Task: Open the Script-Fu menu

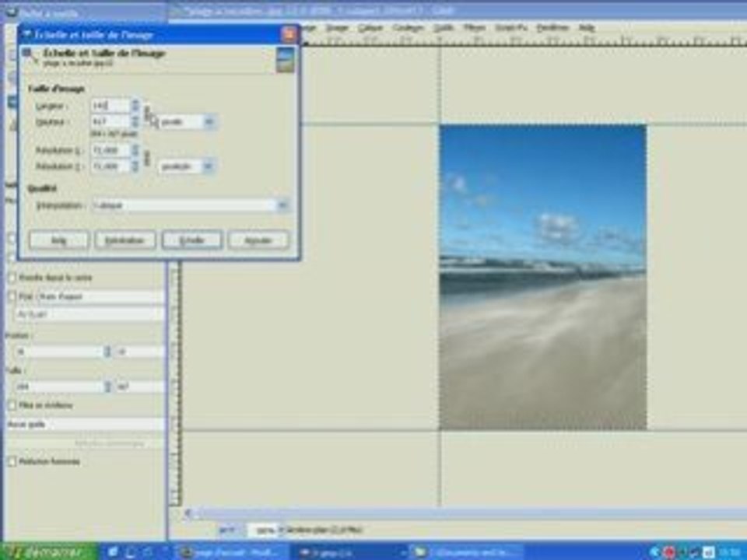Action: pos(511,28)
